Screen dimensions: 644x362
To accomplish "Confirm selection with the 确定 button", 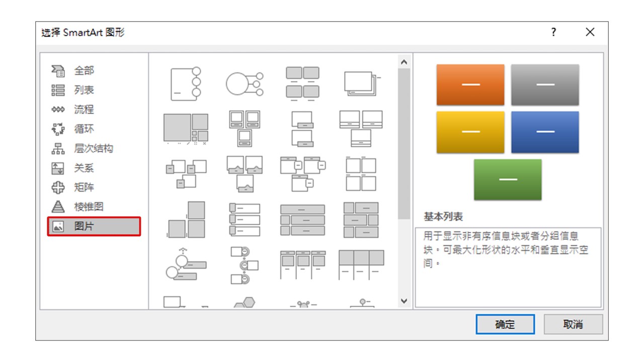I will click(505, 324).
